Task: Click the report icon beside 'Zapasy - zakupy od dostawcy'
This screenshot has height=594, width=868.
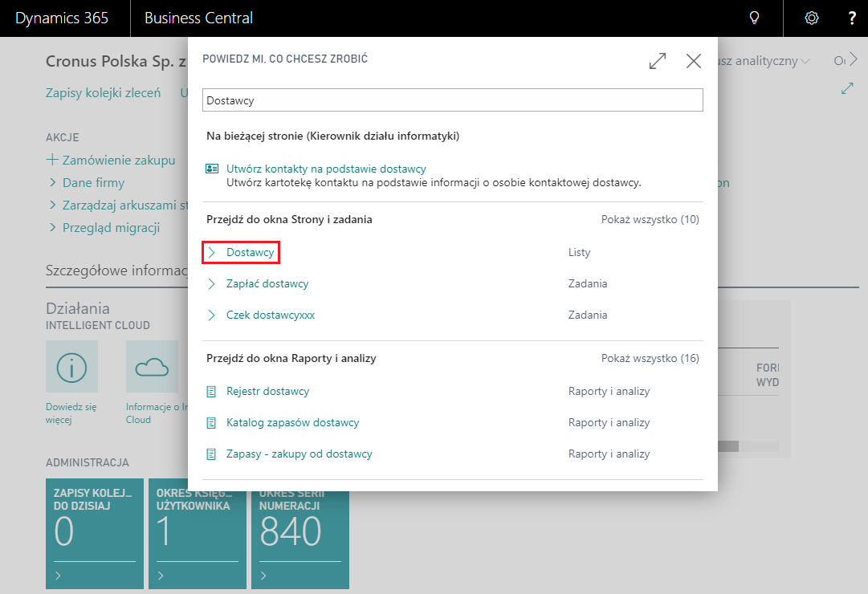Action: coord(211,454)
